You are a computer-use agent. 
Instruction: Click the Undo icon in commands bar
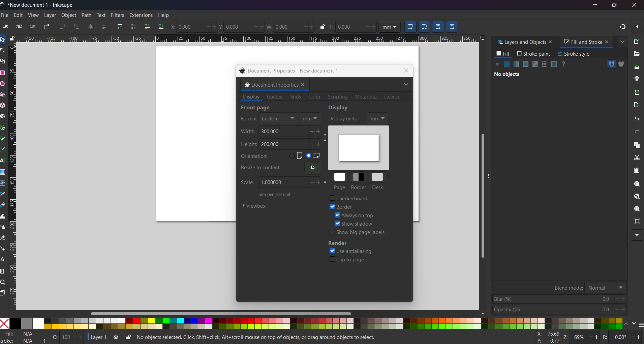click(x=637, y=119)
